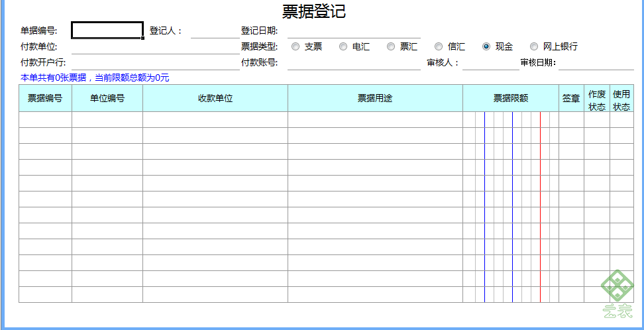Viewport: 644px width, 330px height.
Task: Click the 签章 column header
Action: 571,98
